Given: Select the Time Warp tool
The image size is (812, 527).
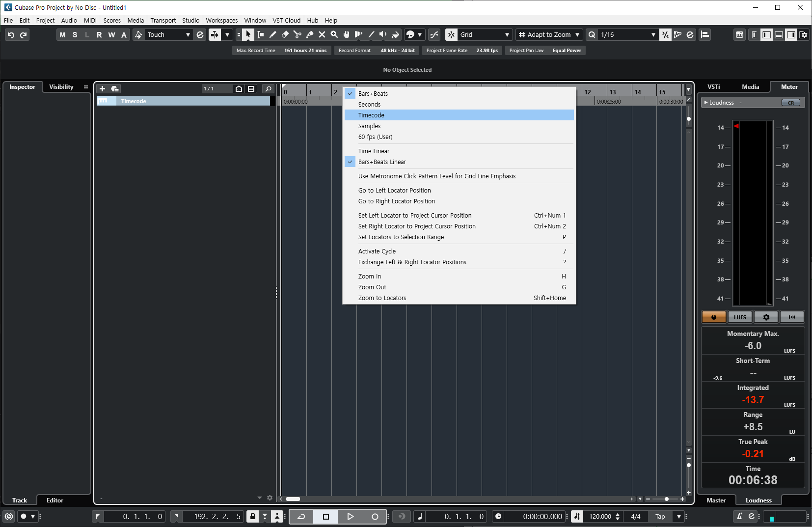Looking at the screenshot, I should coord(359,35).
